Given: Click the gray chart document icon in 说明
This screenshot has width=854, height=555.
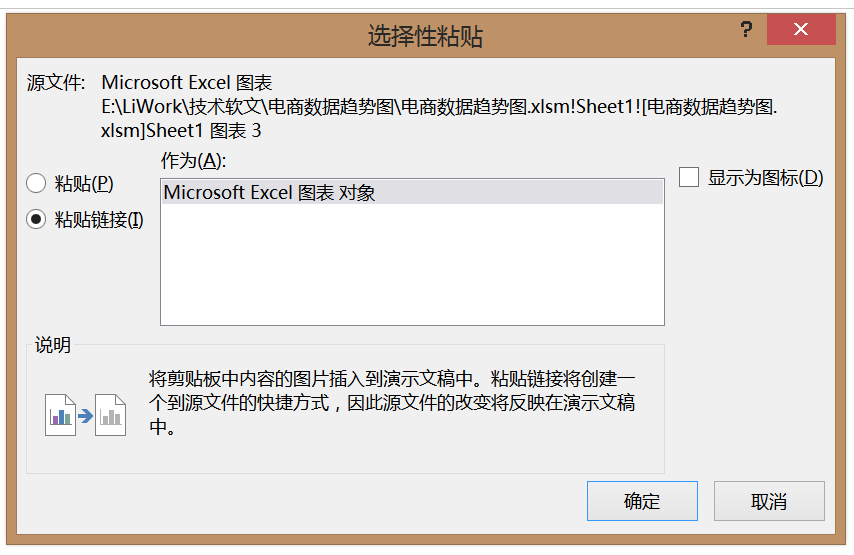Looking at the screenshot, I should click(111, 415).
